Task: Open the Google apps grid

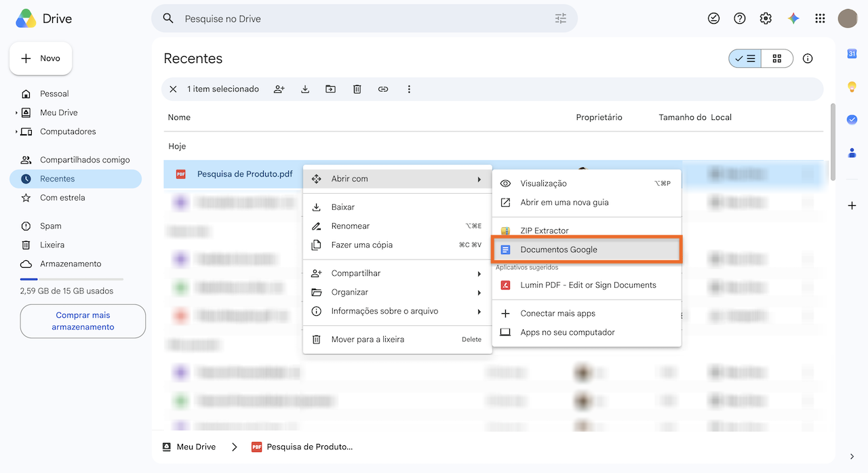Action: (x=820, y=18)
